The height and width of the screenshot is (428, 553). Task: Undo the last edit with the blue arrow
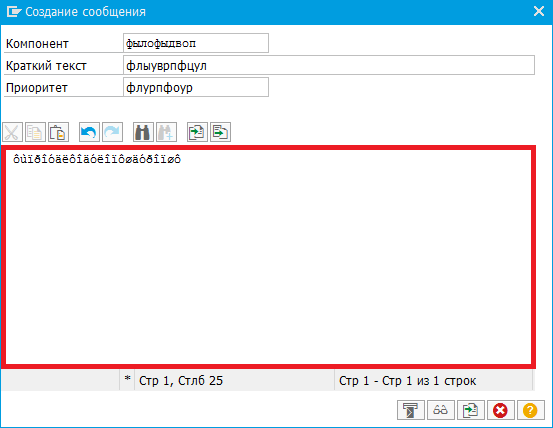coord(89,132)
